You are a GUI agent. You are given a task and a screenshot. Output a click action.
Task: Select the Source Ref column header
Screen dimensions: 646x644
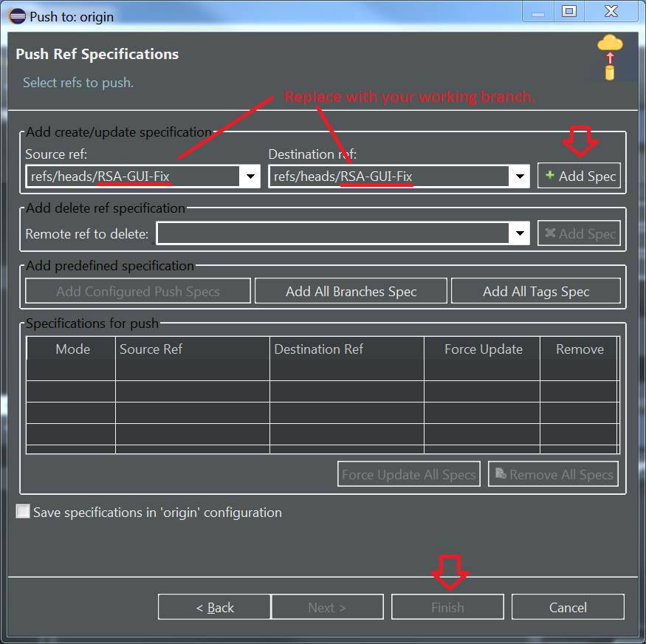click(x=151, y=349)
